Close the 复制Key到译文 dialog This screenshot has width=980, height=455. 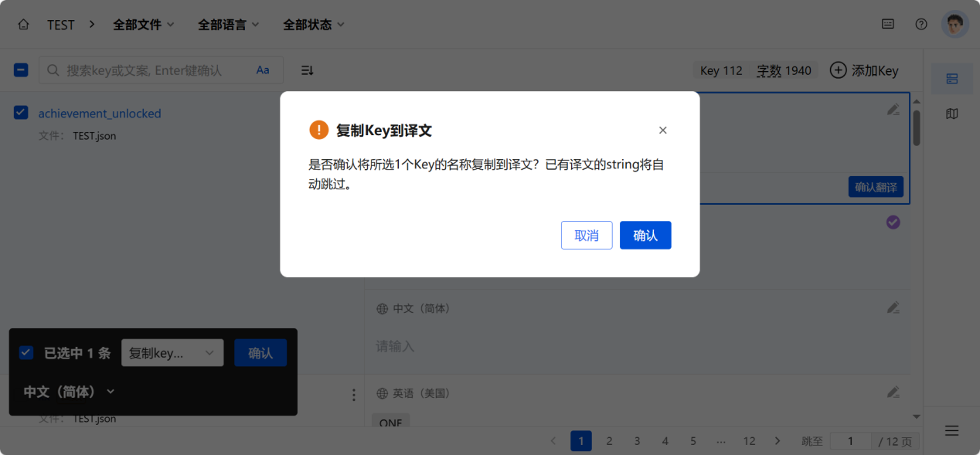(x=662, y=130)
